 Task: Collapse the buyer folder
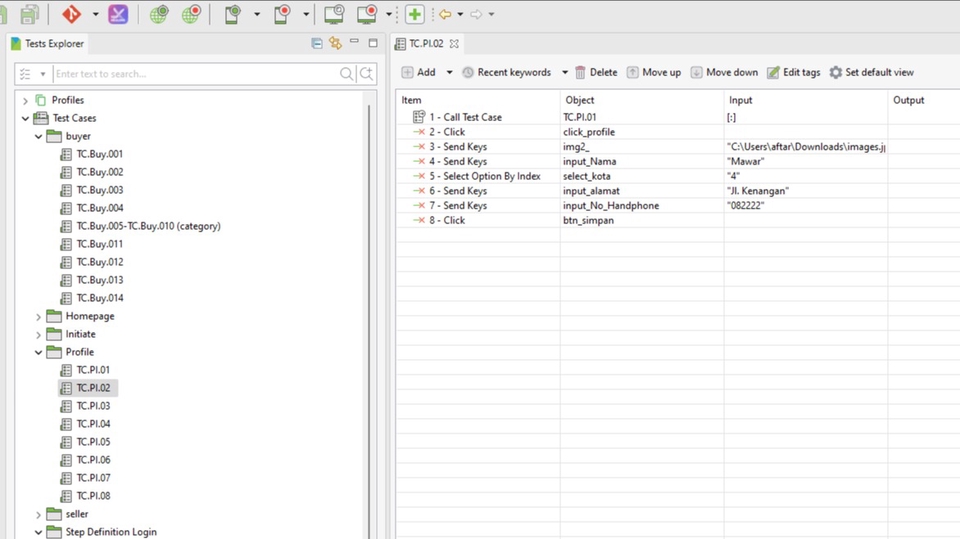pyautogui.click(x=39, y=137)
